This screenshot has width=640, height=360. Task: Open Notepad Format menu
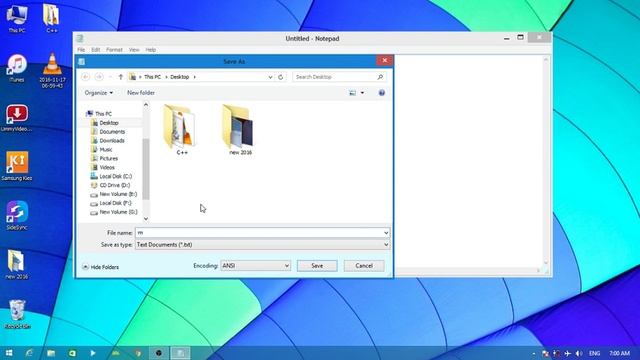[114, 50]
